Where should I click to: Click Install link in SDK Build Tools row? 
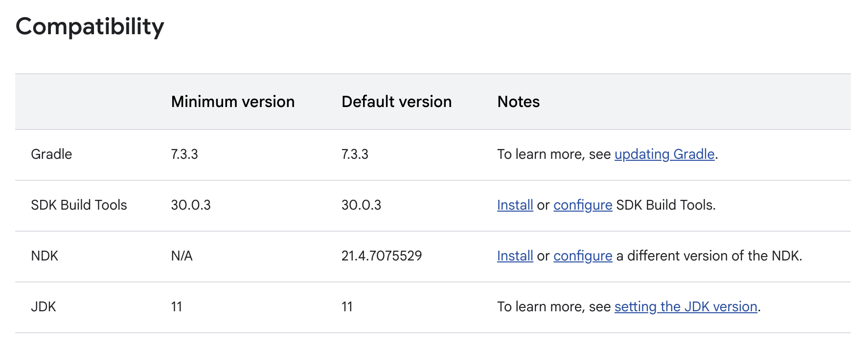(x=515, y=205)
